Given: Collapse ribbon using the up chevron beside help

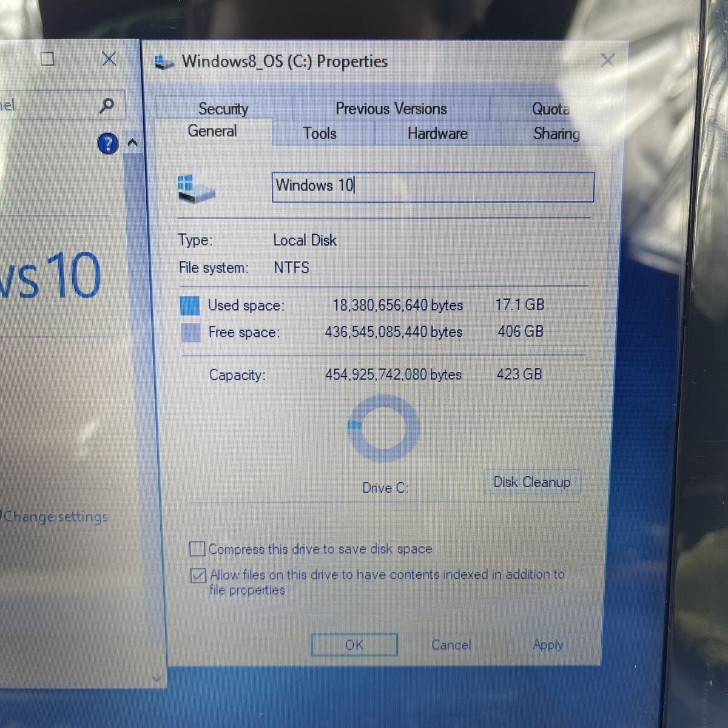Looking at the screenshot, I should point(132,143).
